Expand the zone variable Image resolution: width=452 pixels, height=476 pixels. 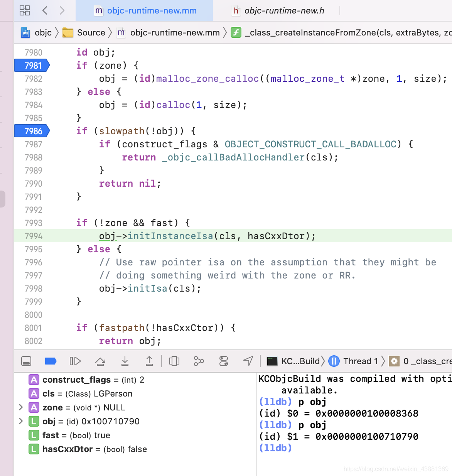[x=21, y=407]
